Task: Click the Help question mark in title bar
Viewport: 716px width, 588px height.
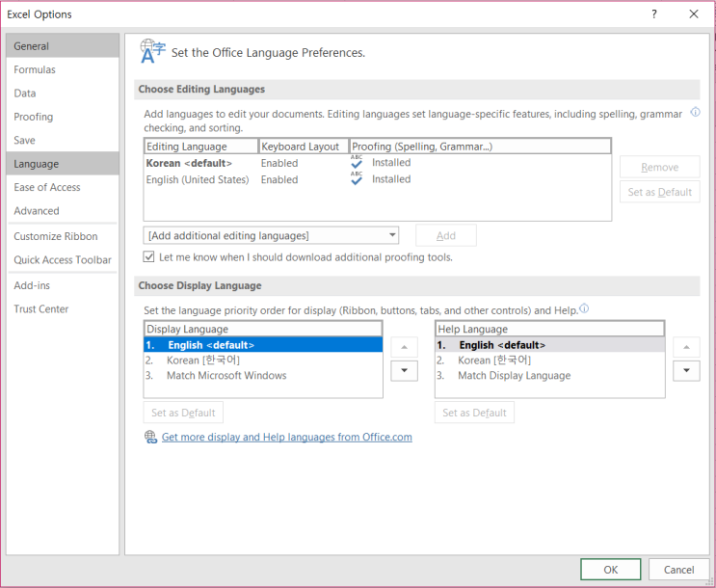Action: [655, 14]
